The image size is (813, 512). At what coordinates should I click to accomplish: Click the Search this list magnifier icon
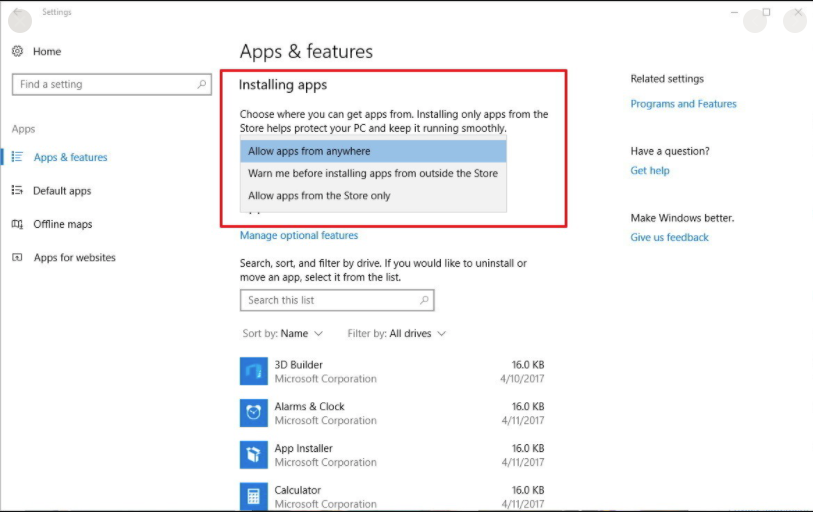(424, 300)
